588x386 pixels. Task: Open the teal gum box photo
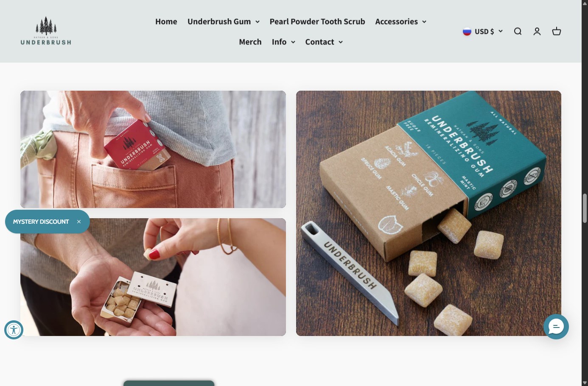(428, 213)
